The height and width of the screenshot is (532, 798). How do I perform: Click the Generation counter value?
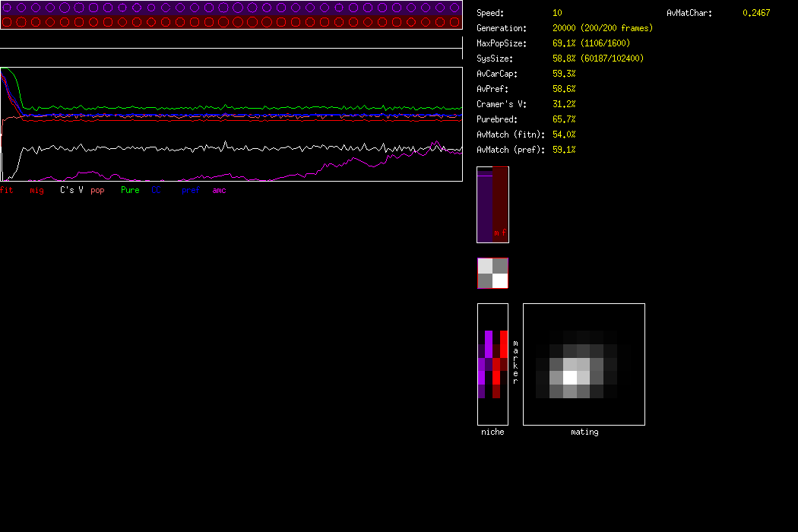coord(602,28)
